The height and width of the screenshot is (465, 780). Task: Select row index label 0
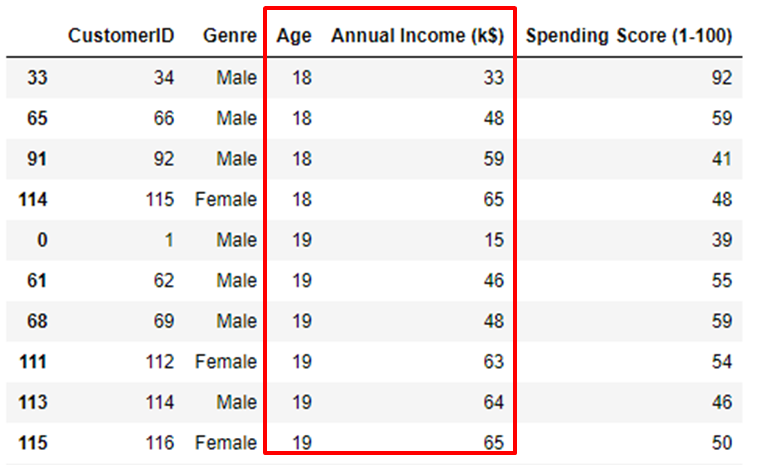pos(41,240)
